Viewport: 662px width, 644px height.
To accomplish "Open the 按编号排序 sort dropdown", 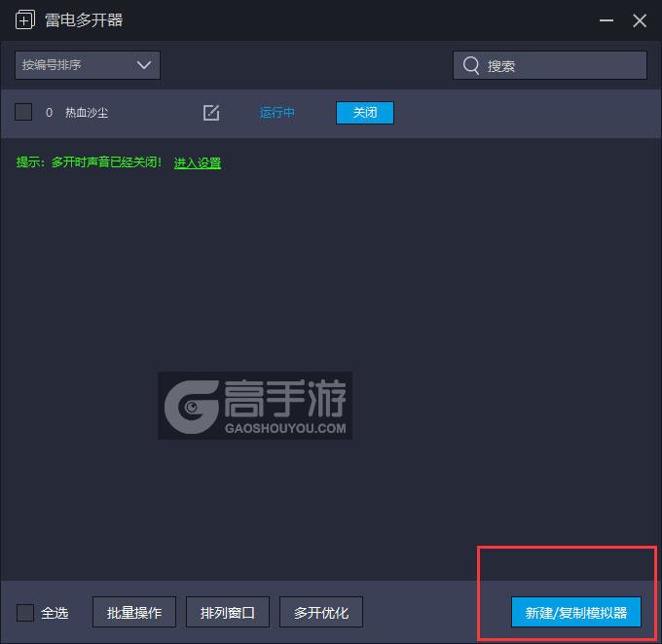I will (88, 65).
